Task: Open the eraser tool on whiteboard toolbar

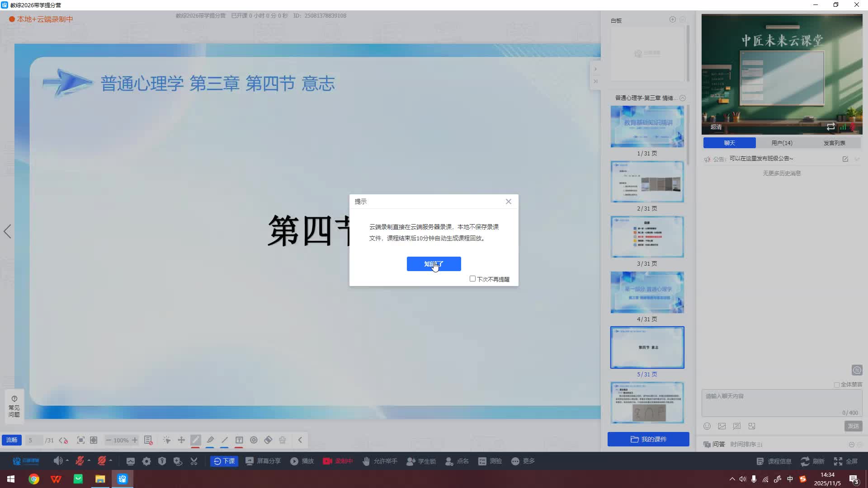Action: pos(269,440)
